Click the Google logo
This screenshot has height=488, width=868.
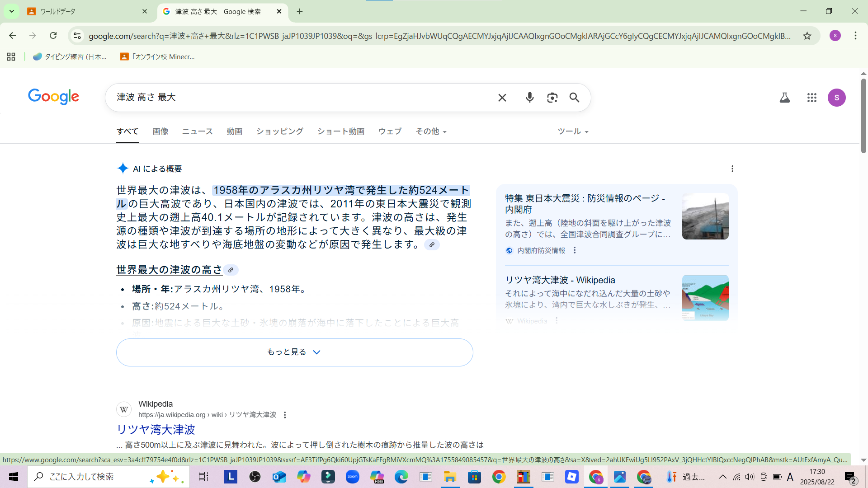pyautogui.click(x=53, y=97)
